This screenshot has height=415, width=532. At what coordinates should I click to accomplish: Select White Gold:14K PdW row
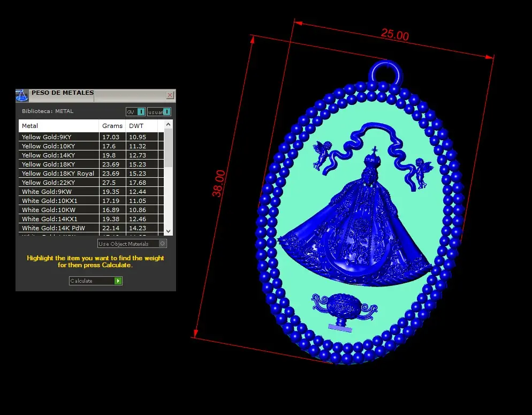pos(92,228)
